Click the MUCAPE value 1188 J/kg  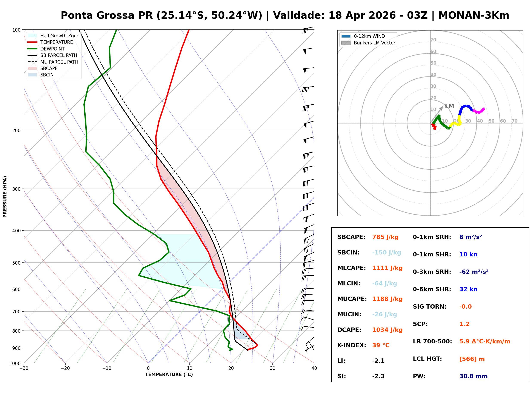point(387,299)
